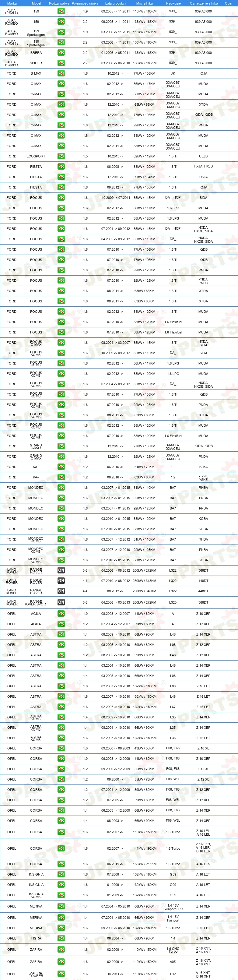Click engine code U5JA
Viewport: 238px width, 980px height.
[x=203, y=177]
